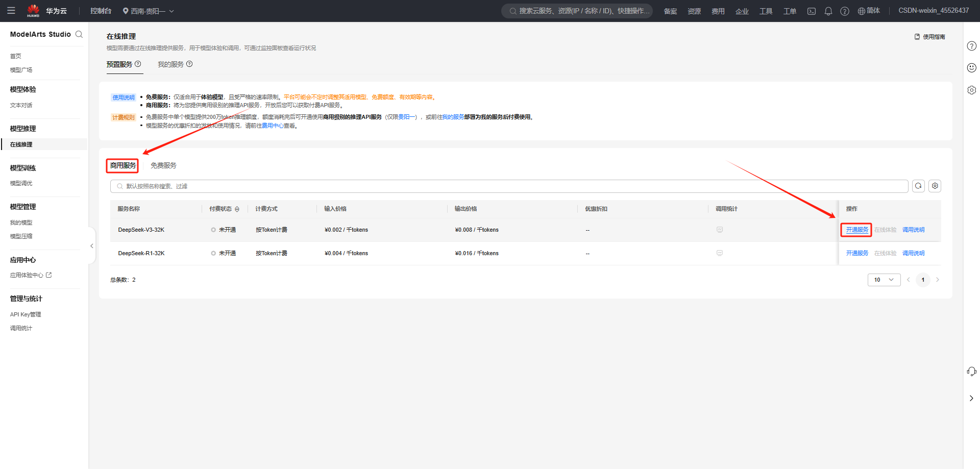Switch to the 预置服务 tab
The image size is (980, 469).
click(119, 64)
